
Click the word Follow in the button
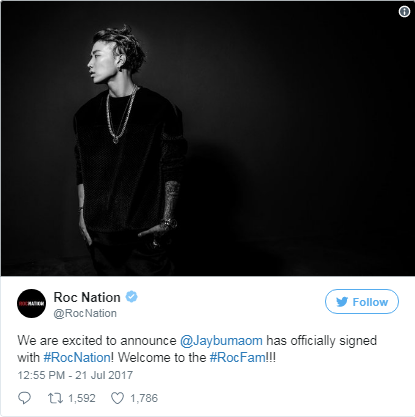(x=370, y=302)
